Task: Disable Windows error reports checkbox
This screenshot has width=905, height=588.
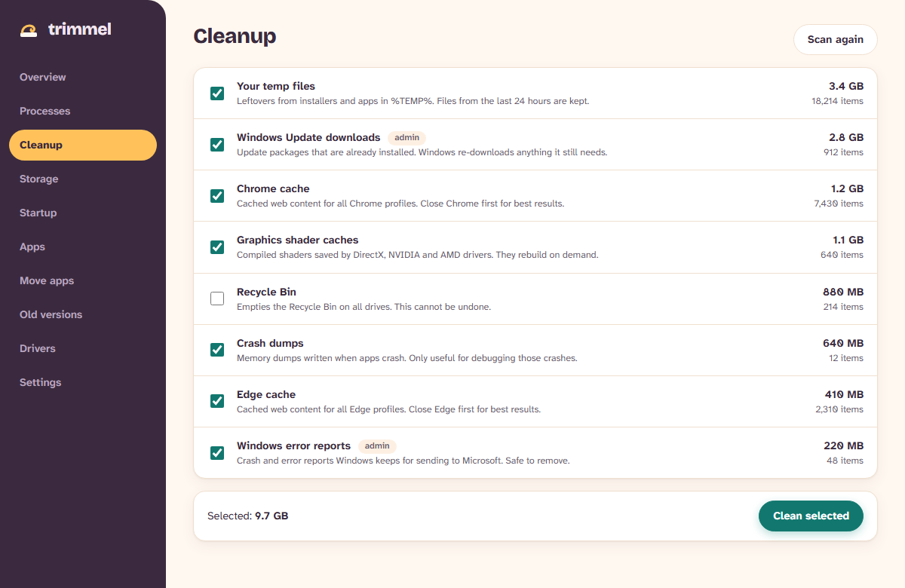Action: (217, 453)
